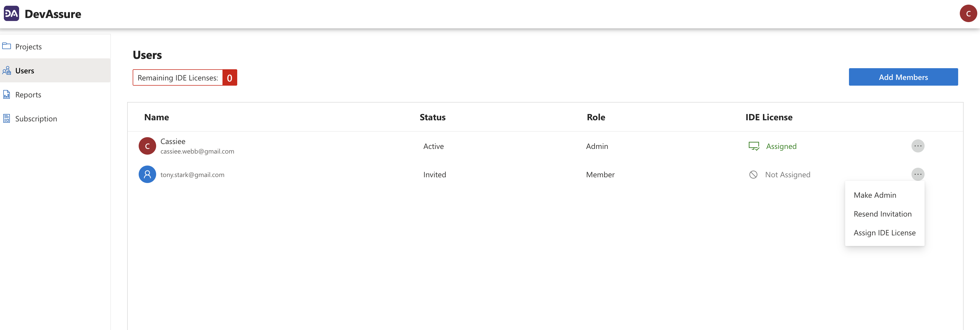
Task: Choose Resend Invitation menu option
Action: (882, 214)
